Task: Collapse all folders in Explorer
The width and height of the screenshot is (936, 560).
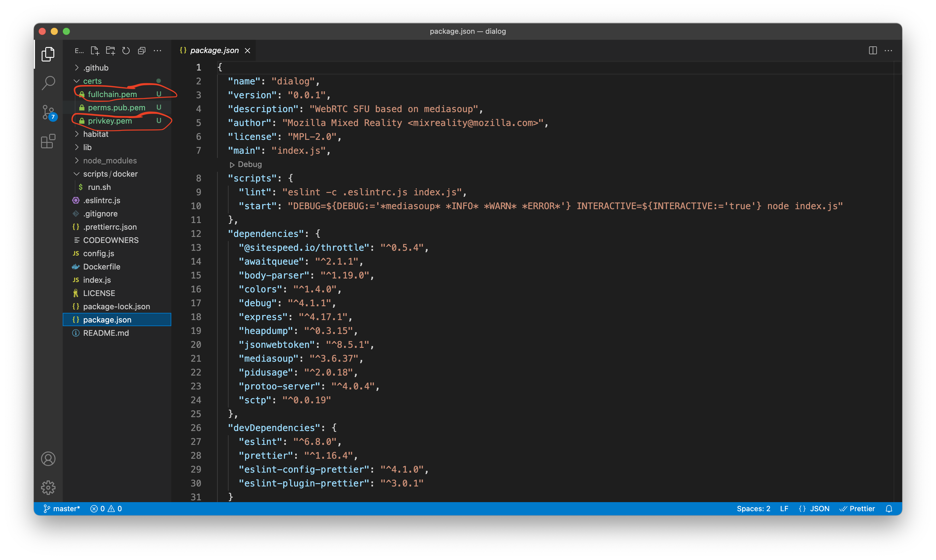Action: [141, 51]
